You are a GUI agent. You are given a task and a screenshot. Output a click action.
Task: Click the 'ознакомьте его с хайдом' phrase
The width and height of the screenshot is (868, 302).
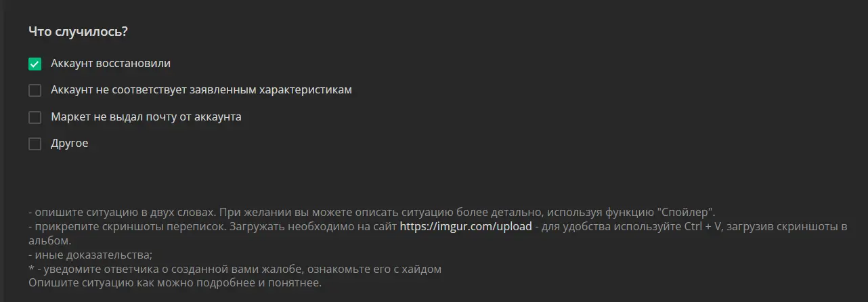tap(378, 269)
